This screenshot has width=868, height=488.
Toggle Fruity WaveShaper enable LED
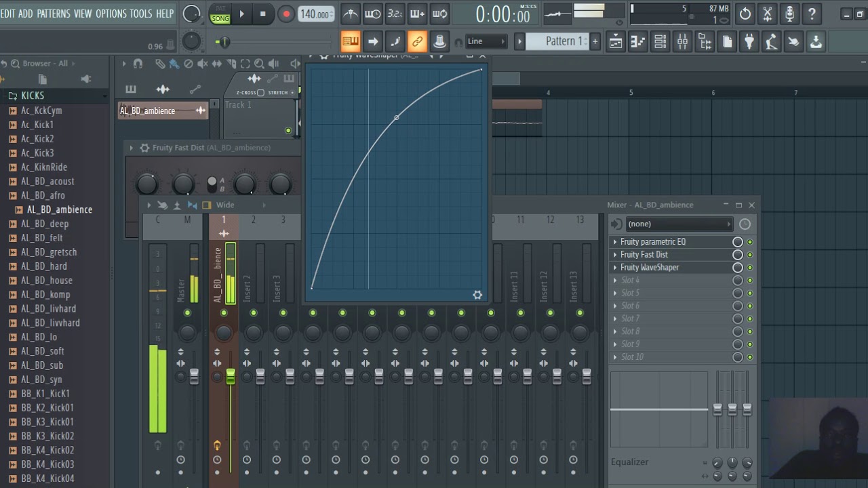click(x=750, y=268)
